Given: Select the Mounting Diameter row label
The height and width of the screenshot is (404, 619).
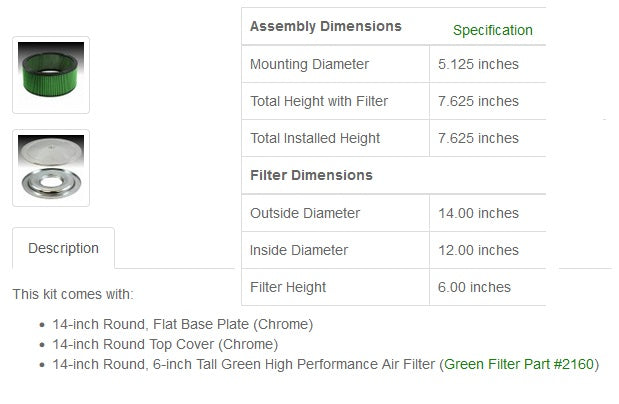Looking at the screenshot, I should (309, 64).
